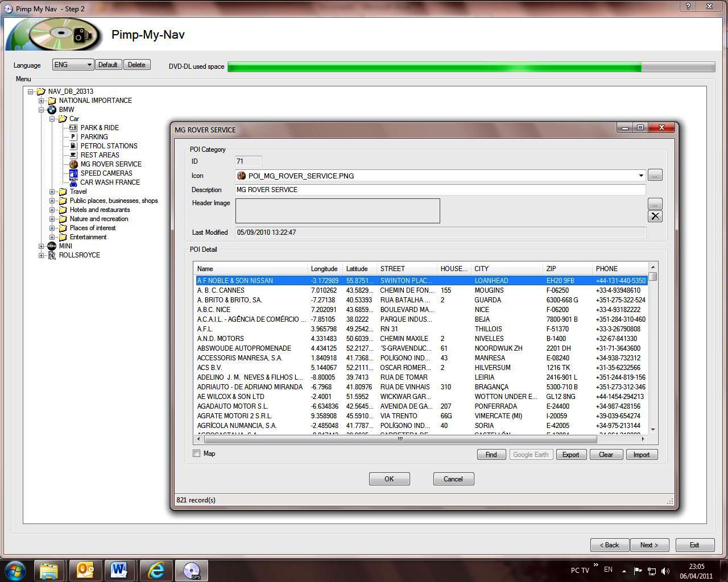Expand the Travel folder node

point(52,192)
